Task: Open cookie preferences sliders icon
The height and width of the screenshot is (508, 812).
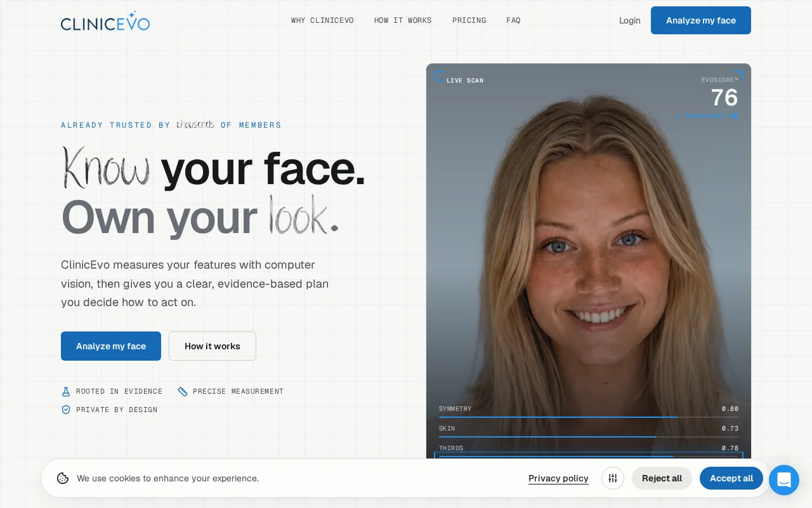Action: coord(613,478)
